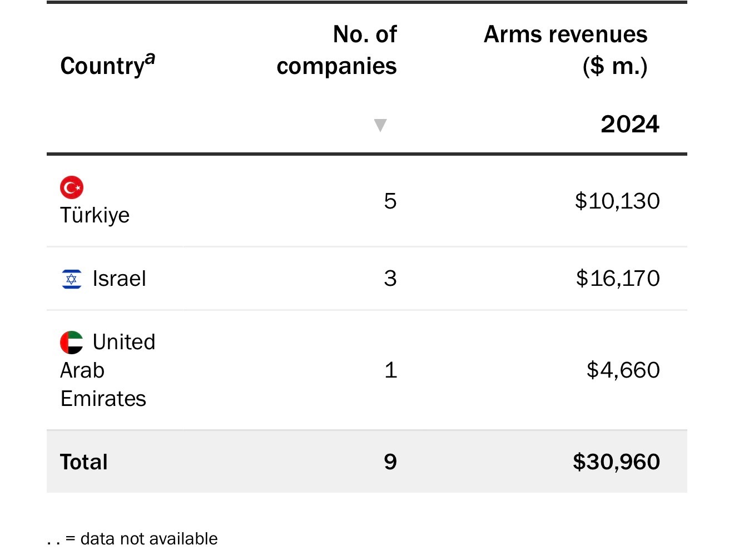734x560 pixels.
Task: Select the Arms revenues ($ m.) header
Action: point(566,50)
